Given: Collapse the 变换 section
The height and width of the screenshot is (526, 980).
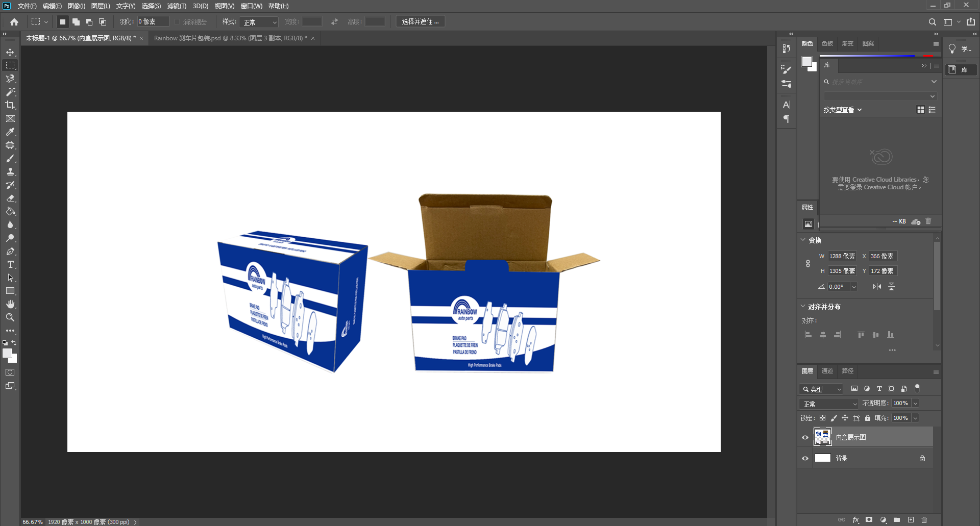Looking at the screenshot, I should pos(803,240).
